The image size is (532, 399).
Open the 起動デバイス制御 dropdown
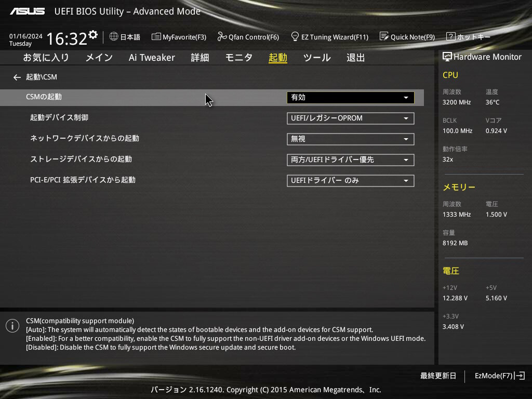click(x=351, y=118)
